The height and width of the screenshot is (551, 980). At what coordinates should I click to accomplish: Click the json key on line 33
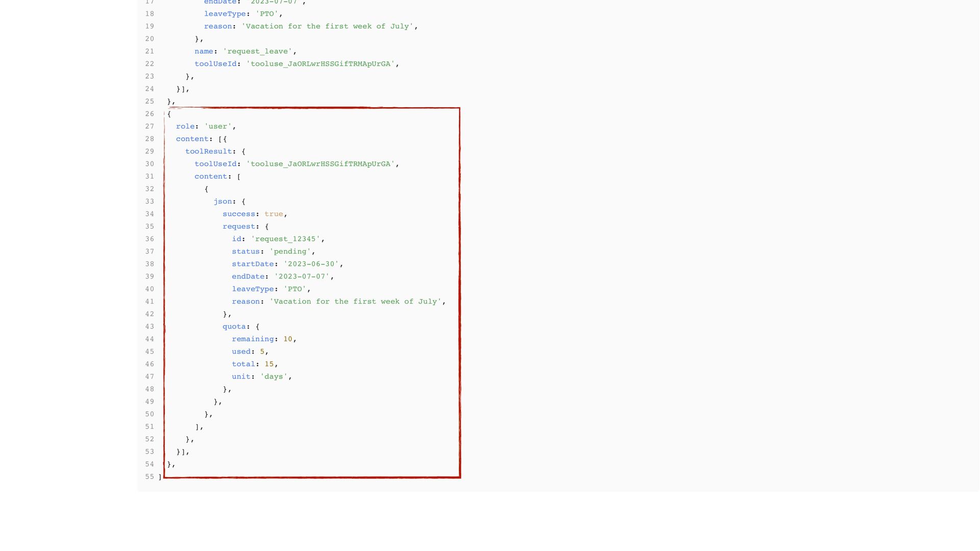tap(223, 202)
